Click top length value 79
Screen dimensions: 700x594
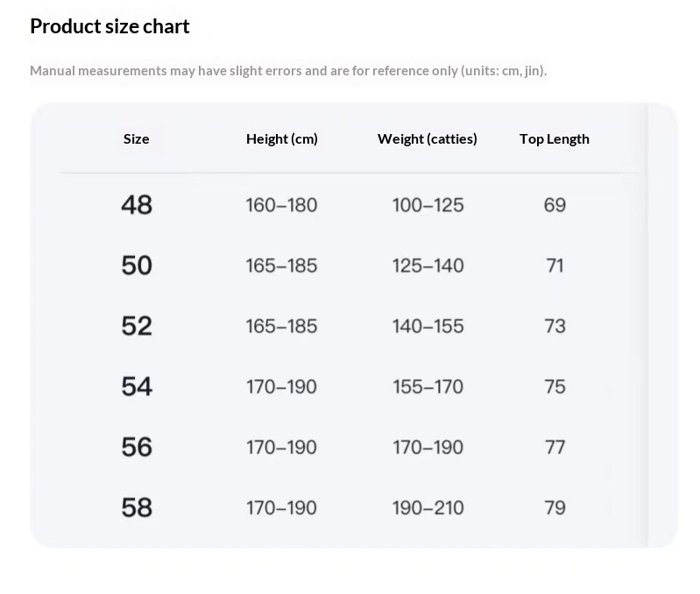(555, 508)
